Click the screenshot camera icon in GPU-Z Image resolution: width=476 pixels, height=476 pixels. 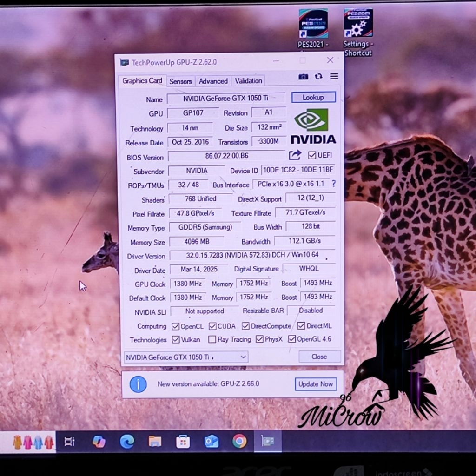(x=303, y=77)
